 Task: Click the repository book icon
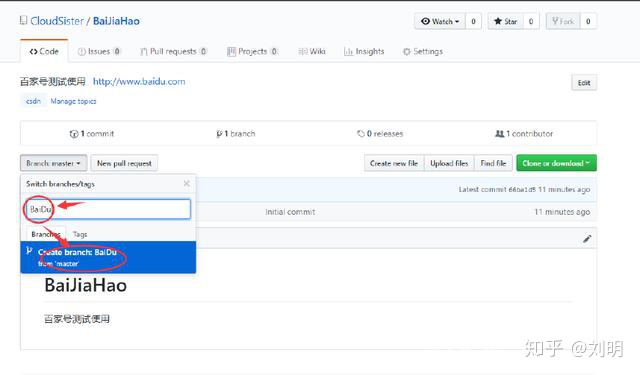point(24,20)
